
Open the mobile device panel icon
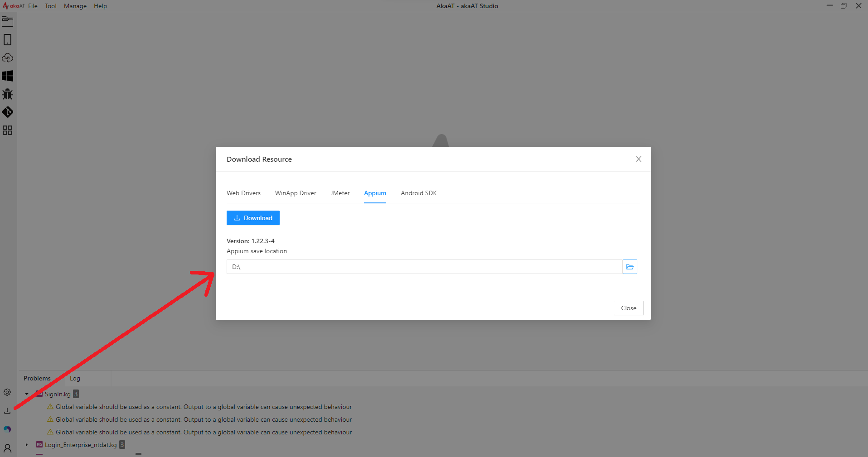pos(8,40)
